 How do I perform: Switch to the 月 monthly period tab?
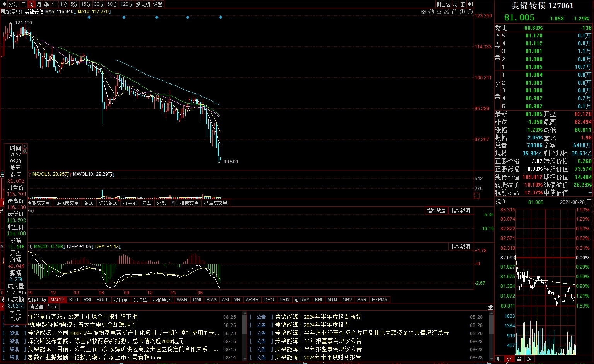(x=39, y=4)
